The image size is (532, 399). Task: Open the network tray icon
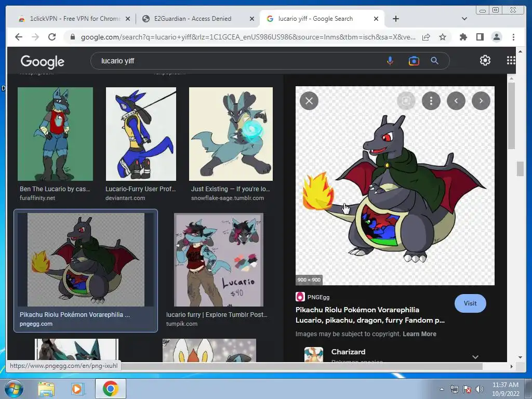pyautogui.click(x=454, y=389)
